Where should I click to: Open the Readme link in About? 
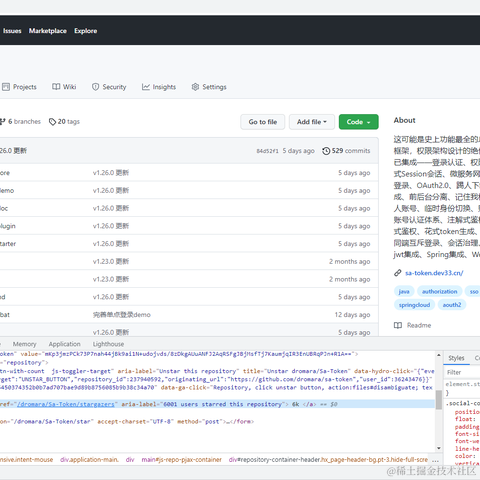click(x=412, y=325)
